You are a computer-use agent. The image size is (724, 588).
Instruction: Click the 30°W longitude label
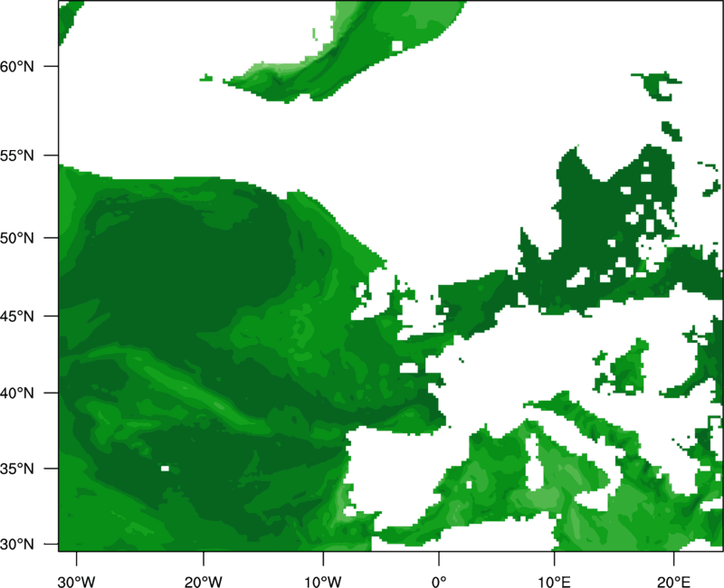pyautogui.click(x=76, y=582)
